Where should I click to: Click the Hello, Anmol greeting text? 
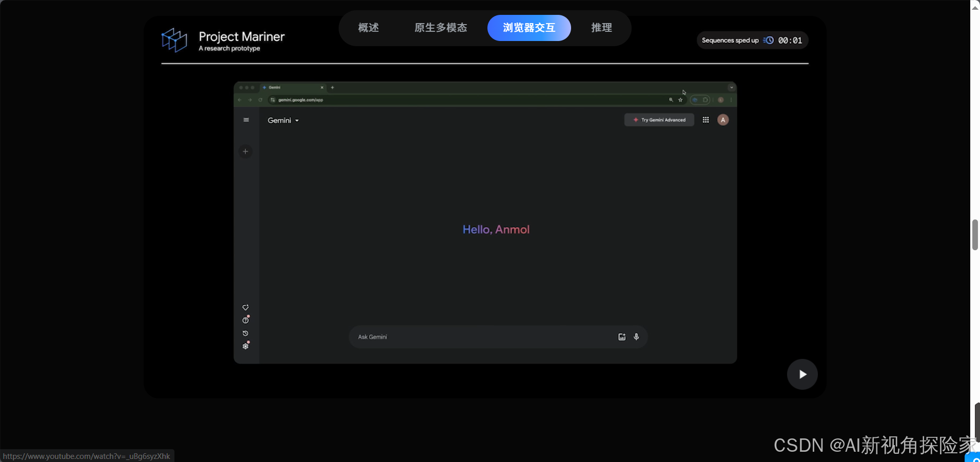(x=496, y=230)
